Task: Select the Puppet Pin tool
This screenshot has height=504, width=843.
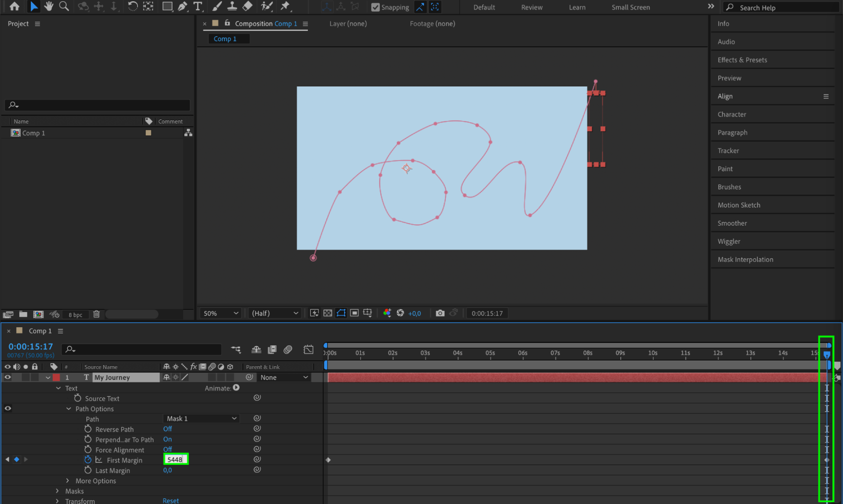Action: coord(285,6)
